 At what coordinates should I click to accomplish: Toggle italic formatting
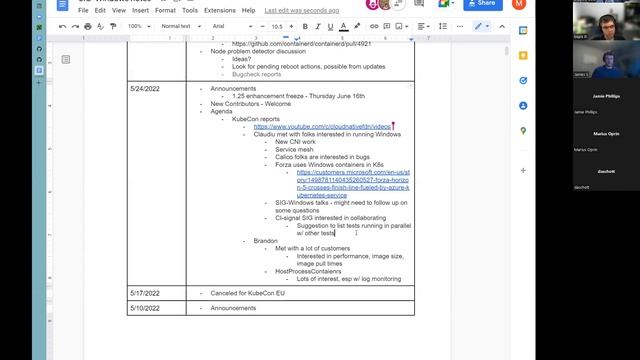pyautogui.click(x=318, y=27)
